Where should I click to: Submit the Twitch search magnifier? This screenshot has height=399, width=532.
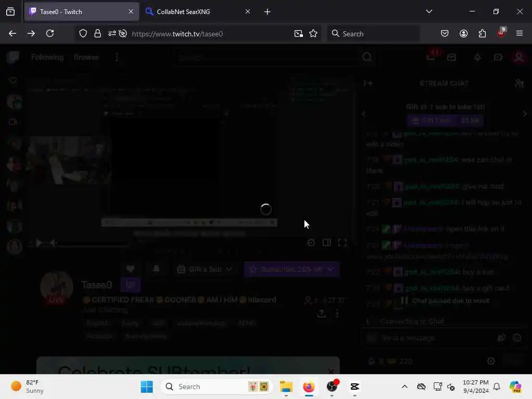pos(367,57)
